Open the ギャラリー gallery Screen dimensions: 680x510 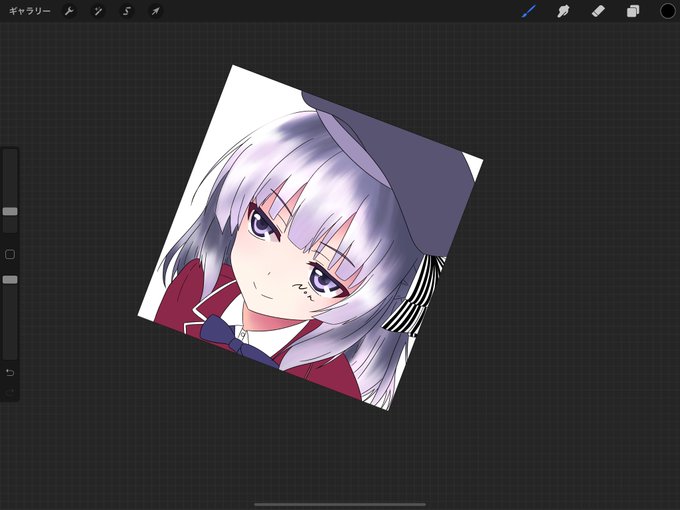click(x=29, y=11)
